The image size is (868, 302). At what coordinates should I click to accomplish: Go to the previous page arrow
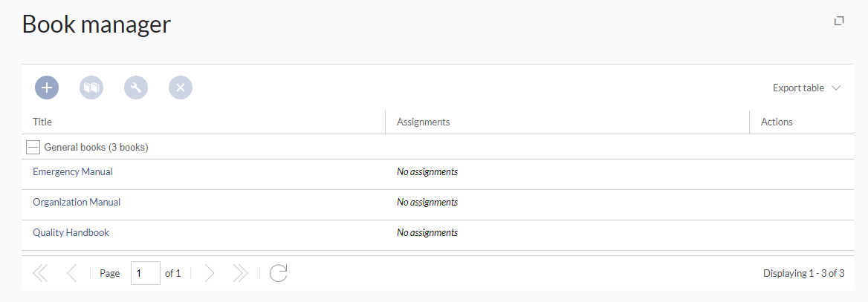(71, 272)
